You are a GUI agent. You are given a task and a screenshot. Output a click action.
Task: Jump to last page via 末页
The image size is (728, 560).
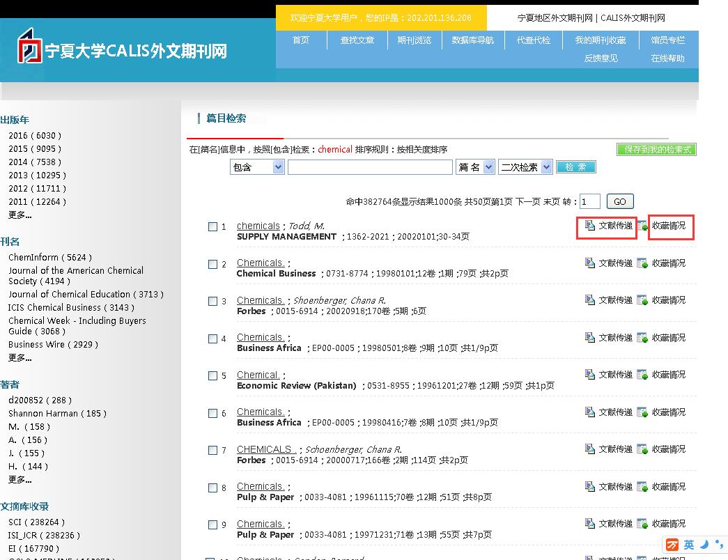click(552, 201)
